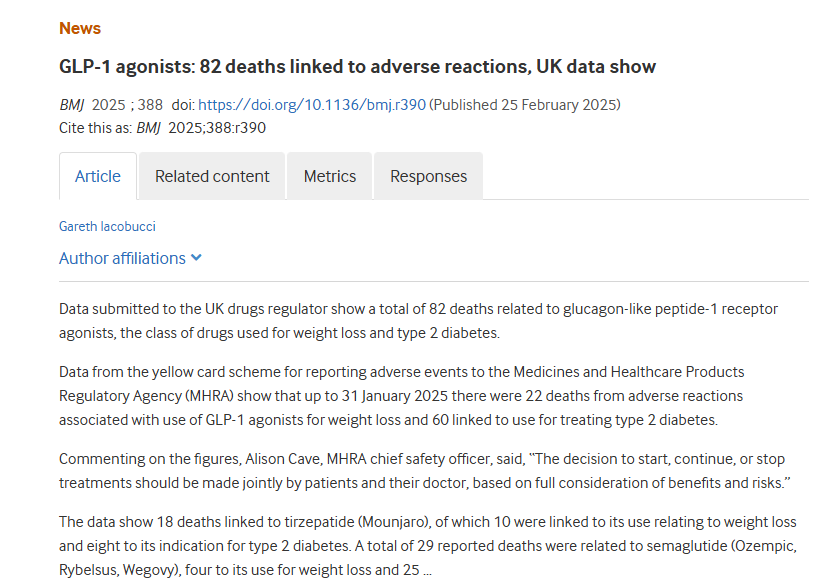The width and height of the screenshot is (816, 581).
Task: Click the italic BMJ name preceding the doi
Action: point(72,104)
